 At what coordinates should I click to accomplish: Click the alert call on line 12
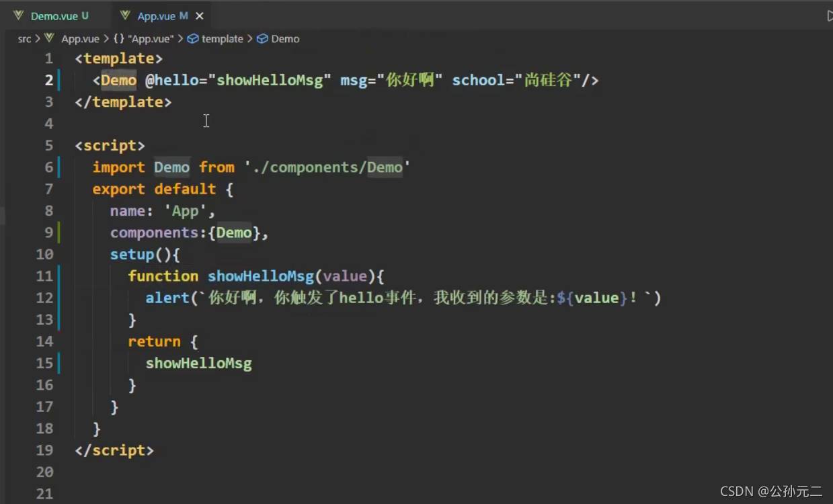(x=167, y=298)
